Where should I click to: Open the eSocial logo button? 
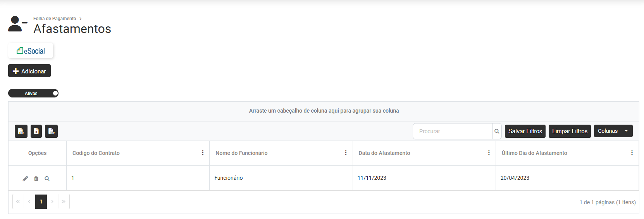31,51
